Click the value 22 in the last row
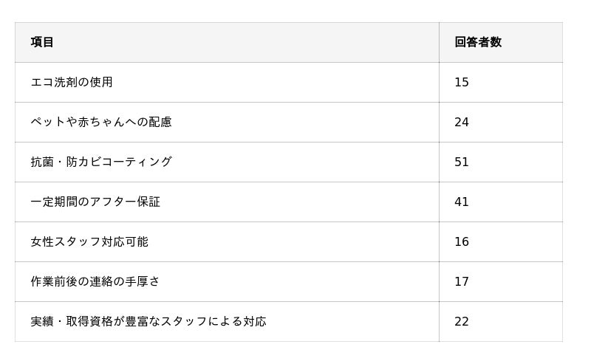This screenshot has height=364, width=591. [462, 321]
